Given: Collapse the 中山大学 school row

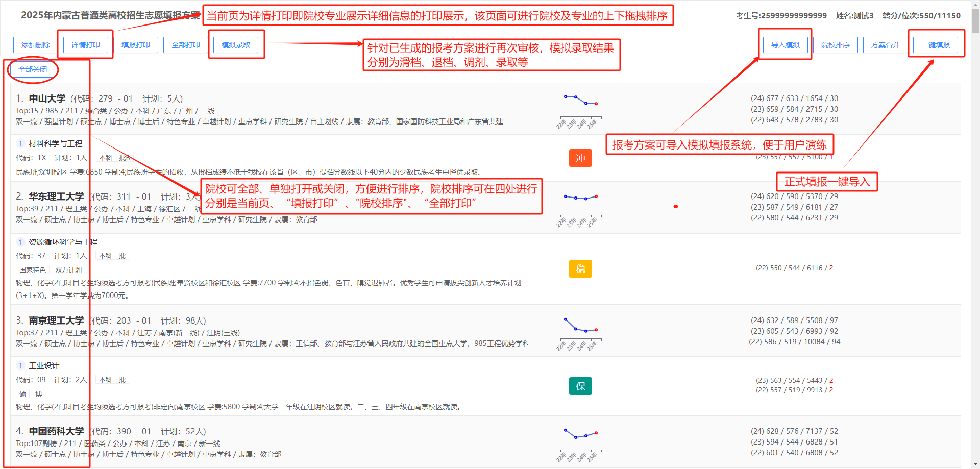Looking at the screenshot, I should pos(47,98).
